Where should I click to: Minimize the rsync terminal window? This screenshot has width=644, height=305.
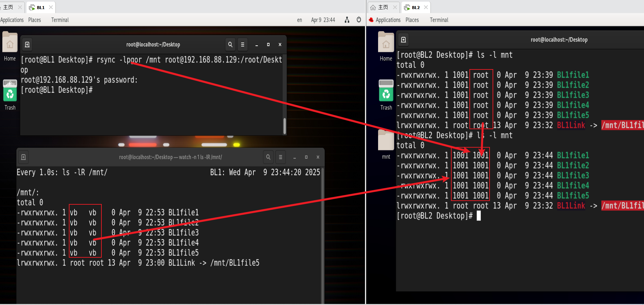coord(257,44)
